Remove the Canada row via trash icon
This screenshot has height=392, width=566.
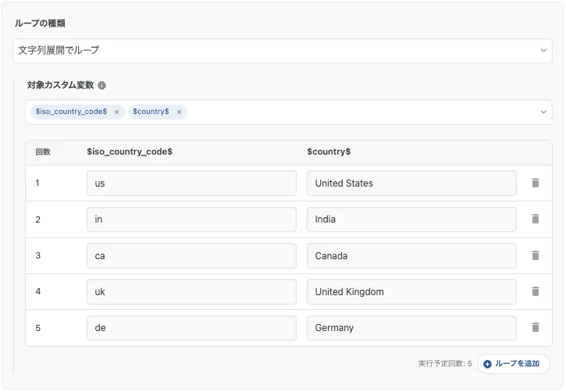(x=536, y=255)
